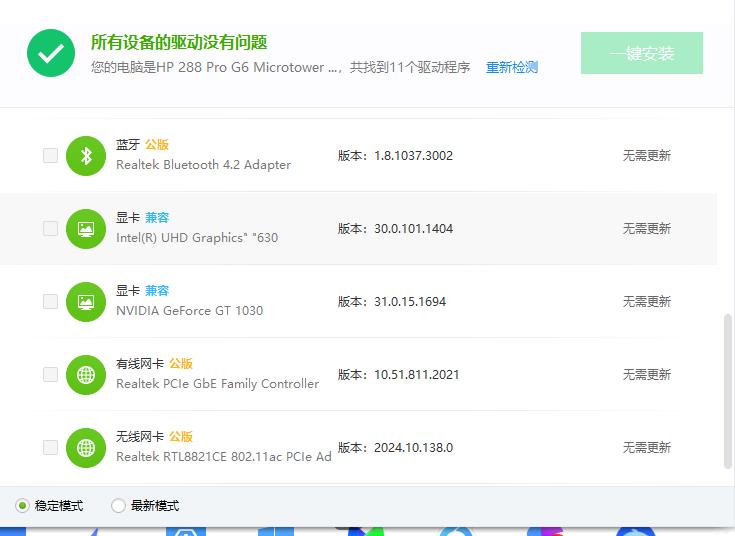735x536 pixels.
Task: Click the wired network card globe icon
Action: tap(86, 374)
